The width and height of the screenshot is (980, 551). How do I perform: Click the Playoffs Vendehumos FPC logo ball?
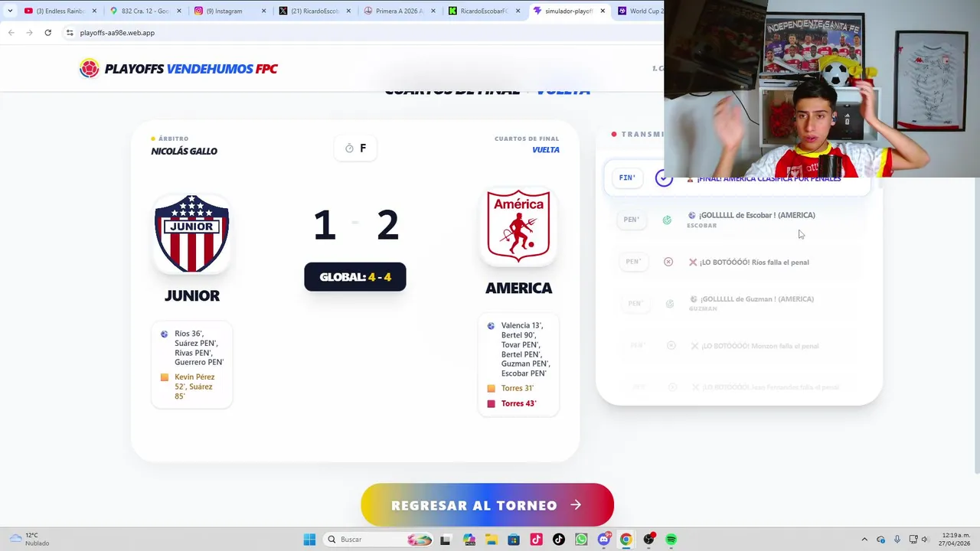pos(90,69)
